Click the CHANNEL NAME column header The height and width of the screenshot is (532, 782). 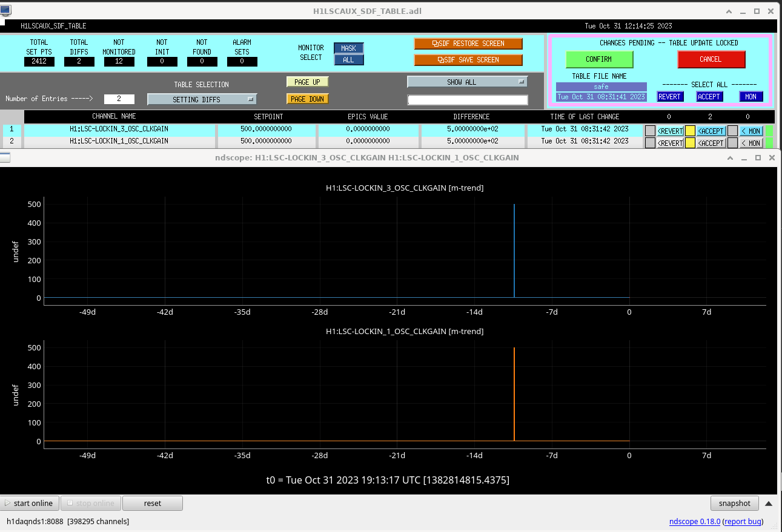(114, 116)
